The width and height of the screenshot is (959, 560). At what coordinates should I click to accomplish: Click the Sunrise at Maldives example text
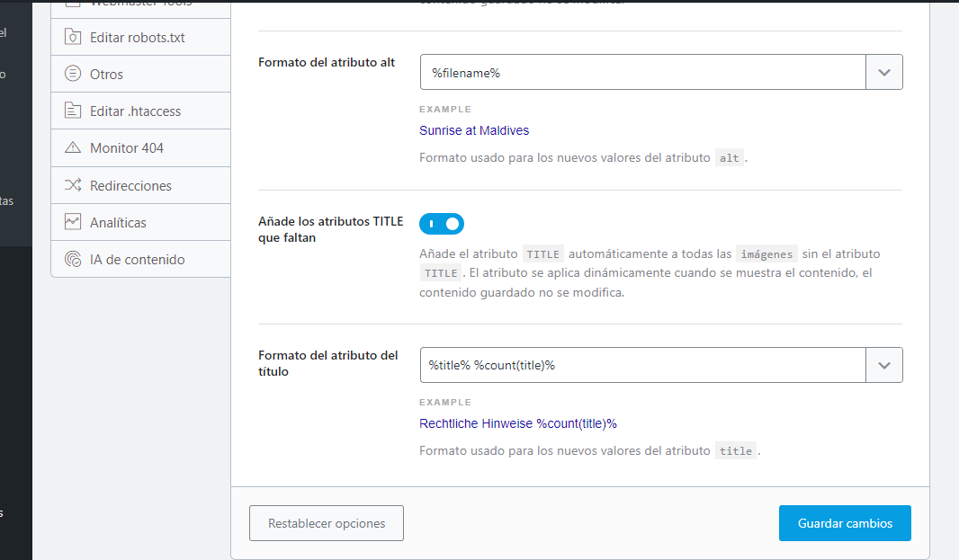click(474, 130)
